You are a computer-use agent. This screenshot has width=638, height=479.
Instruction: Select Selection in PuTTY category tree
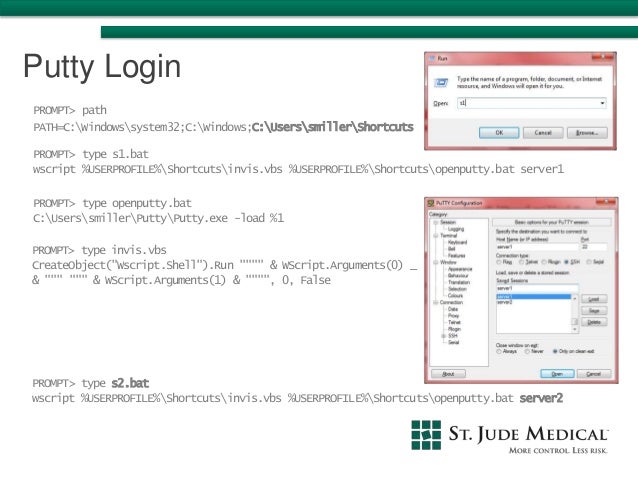[x=457, y=289]
